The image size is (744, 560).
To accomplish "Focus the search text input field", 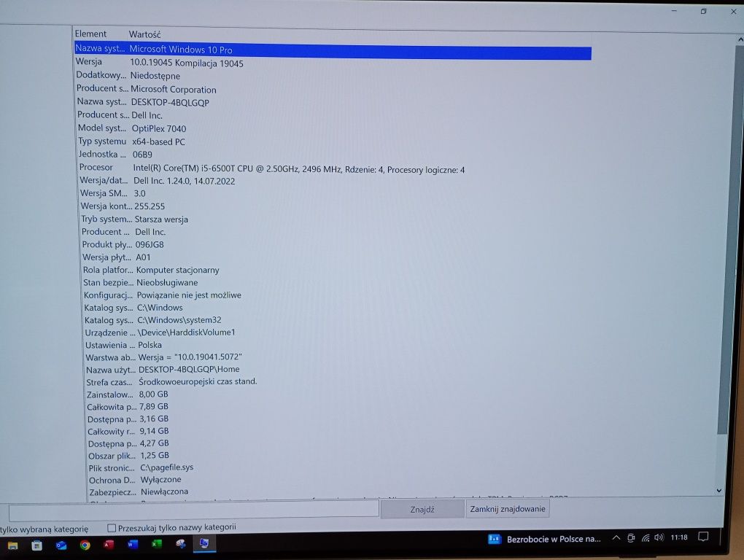I will 193,511.
